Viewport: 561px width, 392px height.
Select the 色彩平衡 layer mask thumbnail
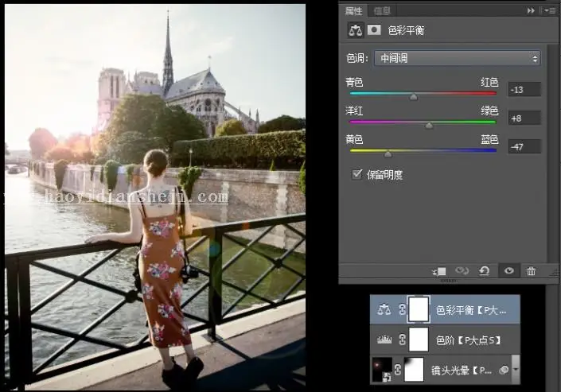click(419, 309)
